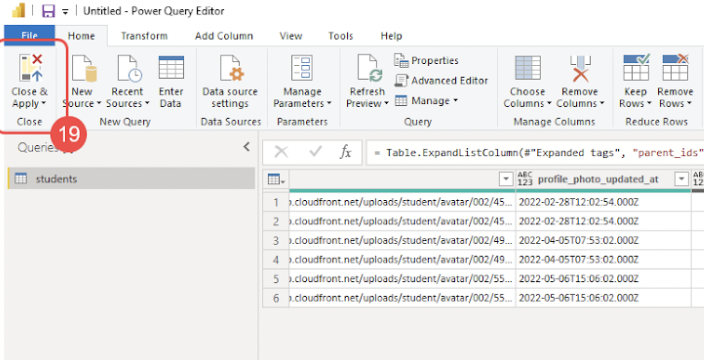
Task: Click the Keep Rows icon
Action: click(x=636, y=68)
